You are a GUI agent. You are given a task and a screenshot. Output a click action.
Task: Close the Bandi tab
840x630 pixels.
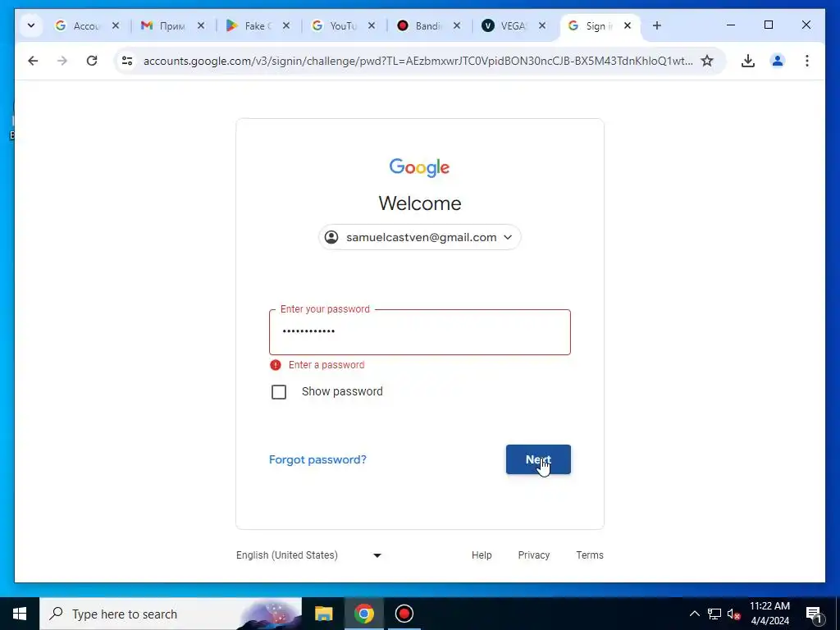(457, 25)
